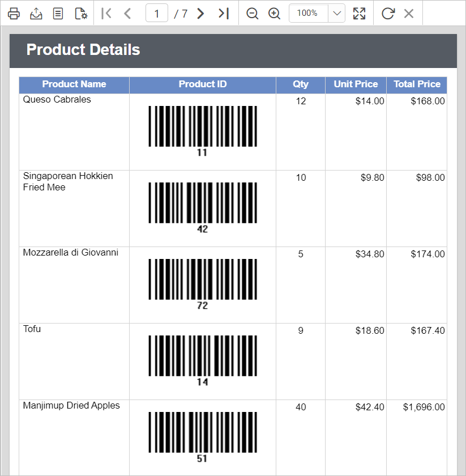
Task: Zoom in on the report
Action: click(x=275, y=13)
